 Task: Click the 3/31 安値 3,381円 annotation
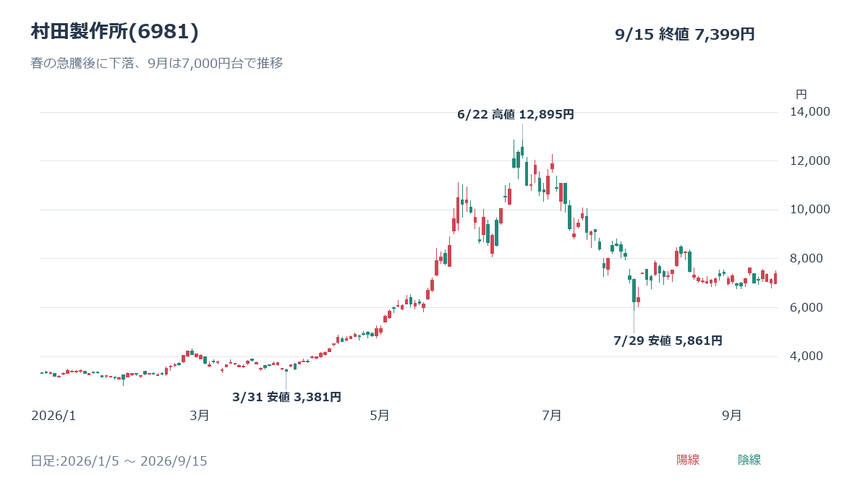tap(286, 397)
